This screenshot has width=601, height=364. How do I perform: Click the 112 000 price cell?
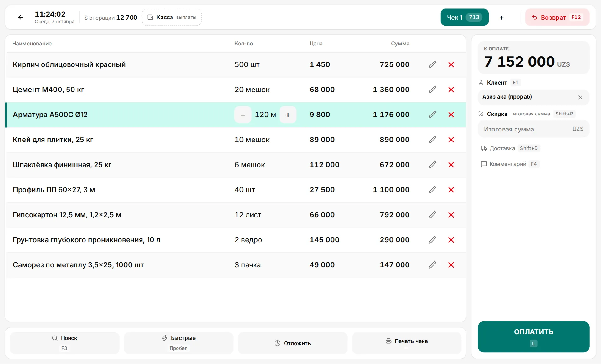tap(324, 165)
